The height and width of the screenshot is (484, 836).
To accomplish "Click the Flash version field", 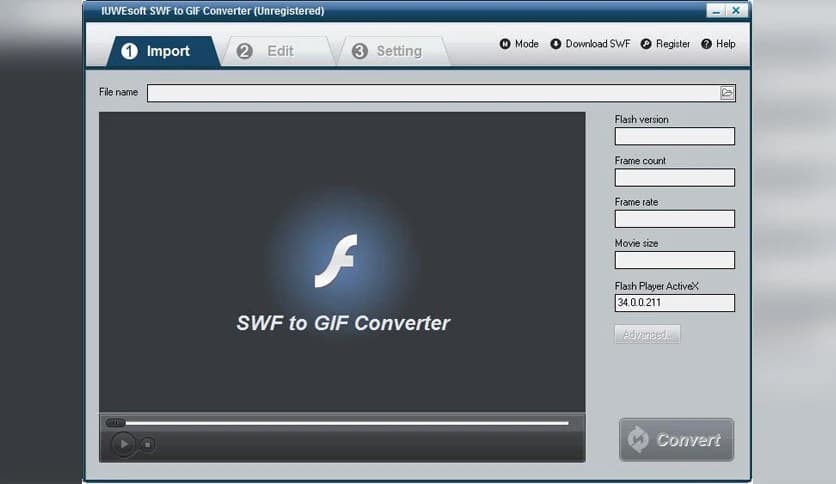I will [674, 136].
